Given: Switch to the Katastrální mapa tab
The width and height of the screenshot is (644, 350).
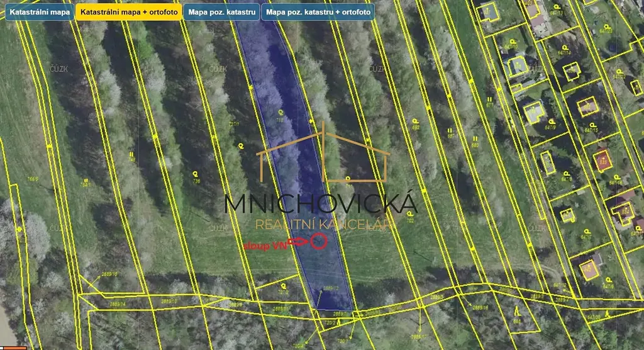Looking at the screenshot, I should [x=40, y=12].
